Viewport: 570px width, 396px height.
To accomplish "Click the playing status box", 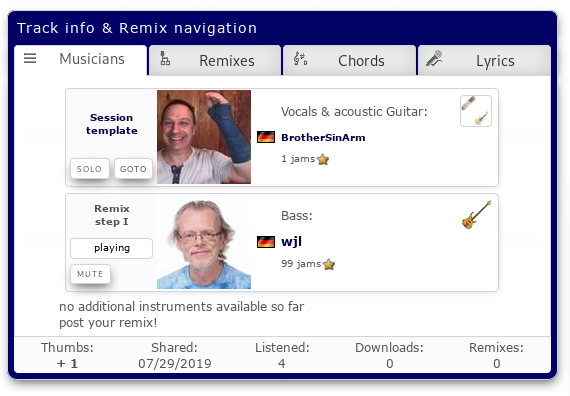I will click(x=112, y=248).
